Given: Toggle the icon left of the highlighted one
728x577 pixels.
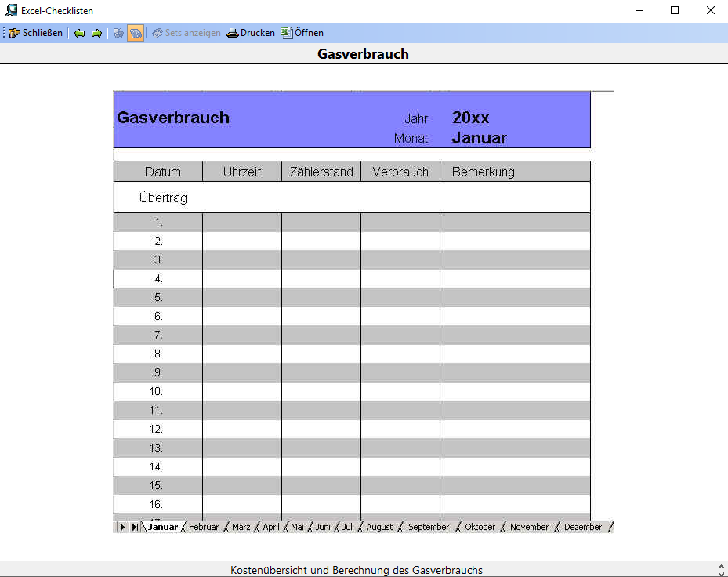Looking at the screenshot, I should coord(118,33).
